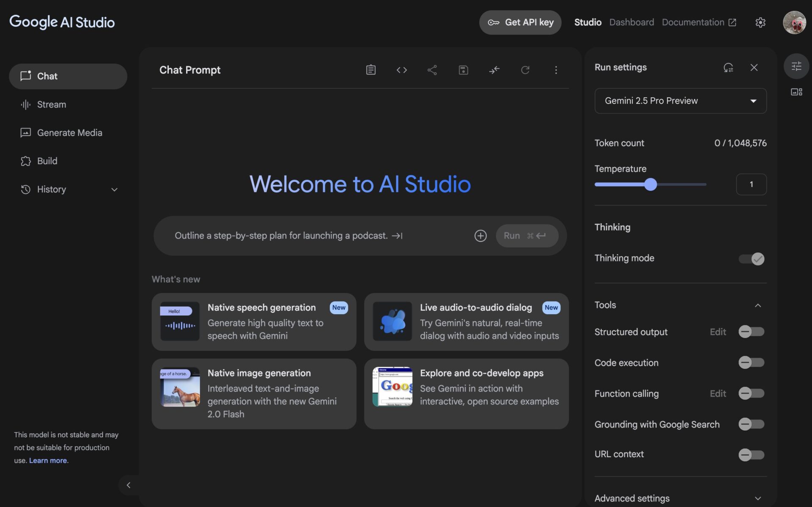Enable Grounding with Google Search toggle
Viewport: 812px width, 507px height.
(x=752, y=424)
